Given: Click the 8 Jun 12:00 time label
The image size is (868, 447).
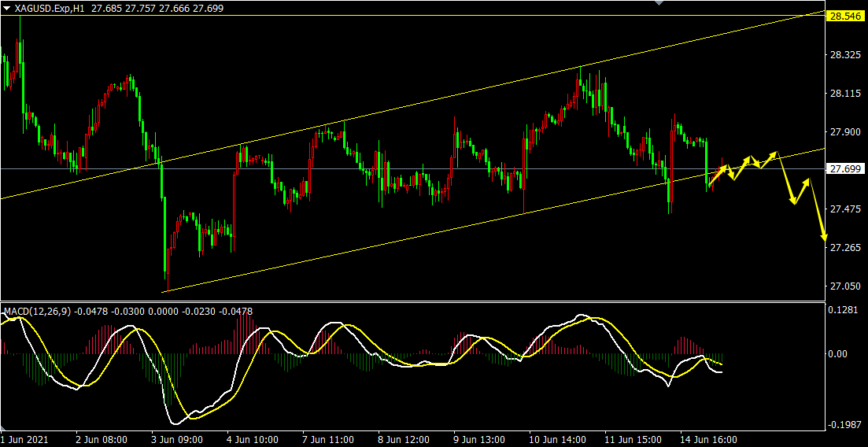Looking at the screenshot, I should [x=404, y=440].
